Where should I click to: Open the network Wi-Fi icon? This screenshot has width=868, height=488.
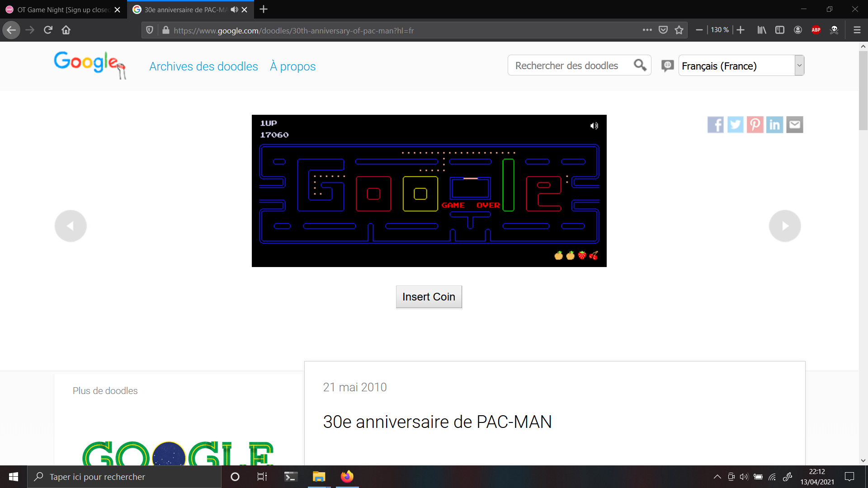772,477
